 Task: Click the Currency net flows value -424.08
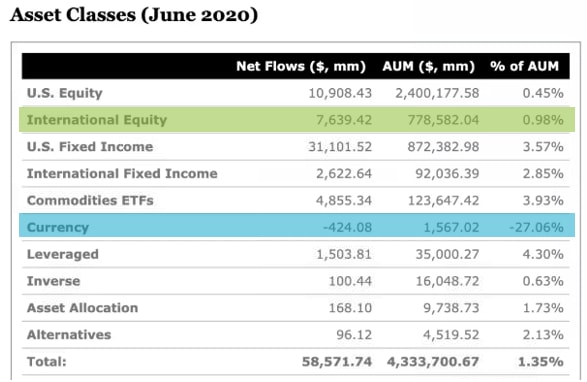click(347, 227)
